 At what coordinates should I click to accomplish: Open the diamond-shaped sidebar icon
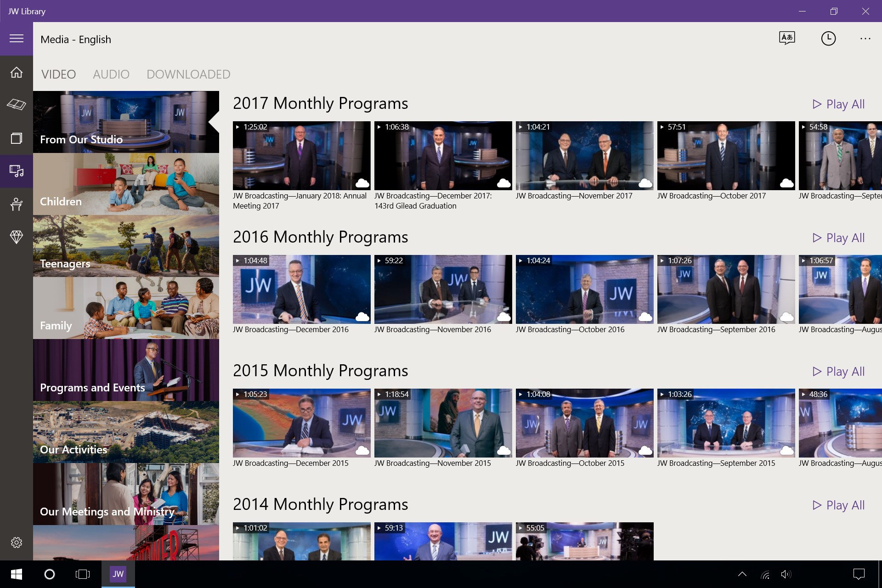tap(17, 237)
